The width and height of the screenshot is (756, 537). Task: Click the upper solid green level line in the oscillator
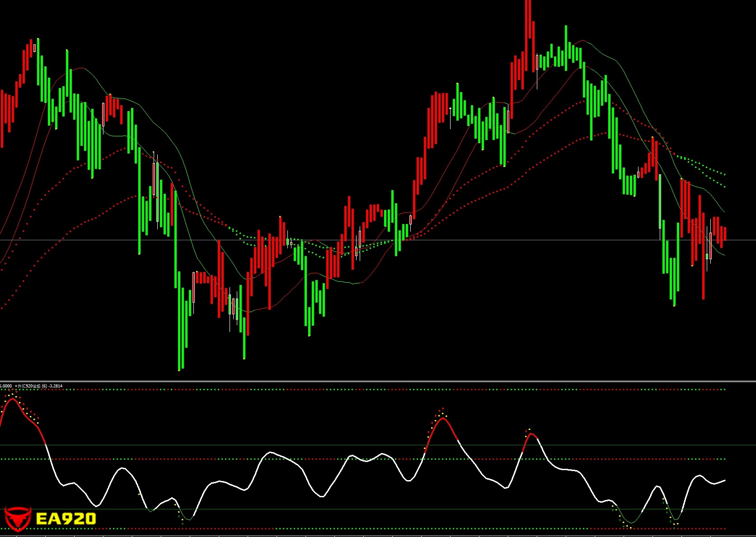[362, 445]
